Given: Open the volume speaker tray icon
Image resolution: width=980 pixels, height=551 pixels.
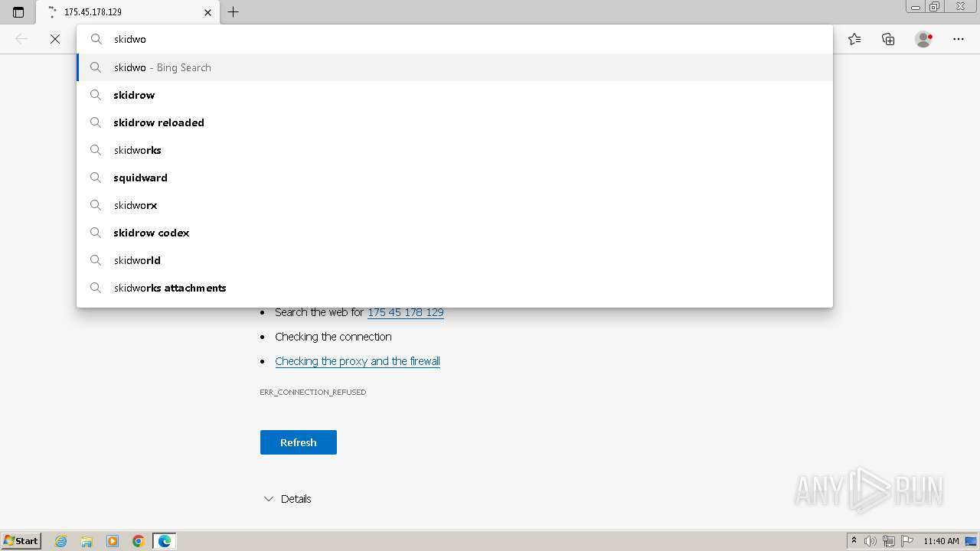Looking at the screenshot, I should pos(871,541).
